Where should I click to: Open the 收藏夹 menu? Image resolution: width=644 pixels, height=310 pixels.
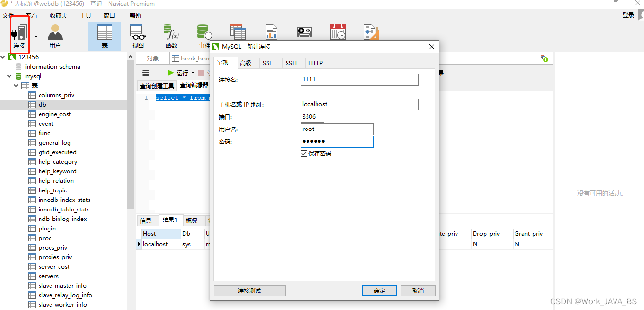point(59,16)
